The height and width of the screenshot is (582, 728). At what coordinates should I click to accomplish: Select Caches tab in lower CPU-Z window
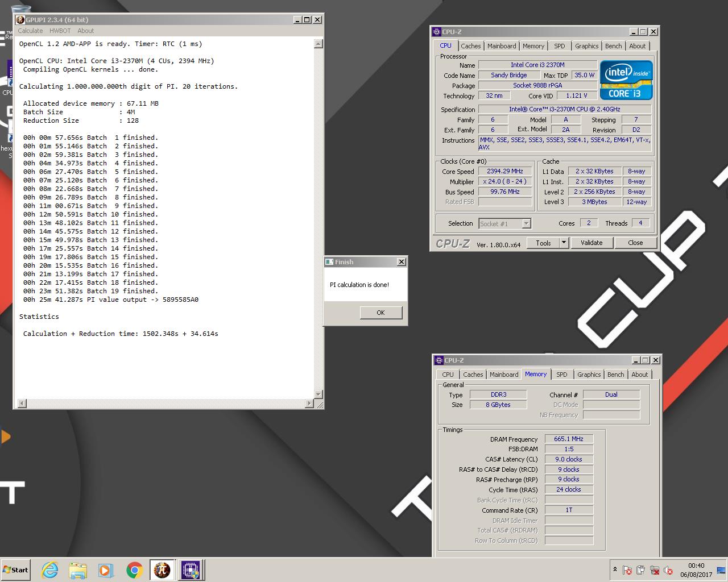click(473, 375)
